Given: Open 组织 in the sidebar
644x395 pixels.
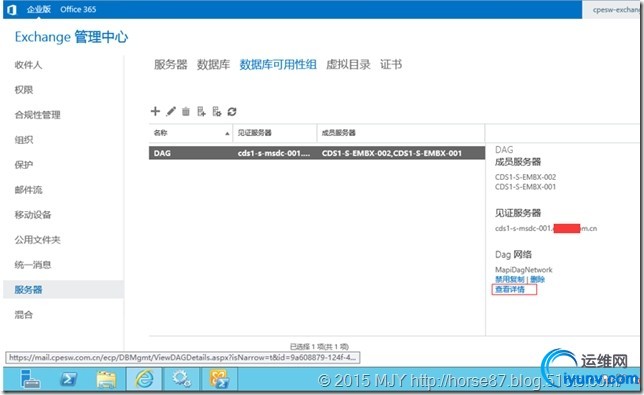Looking at the screenshot, I should pos(24,140).
